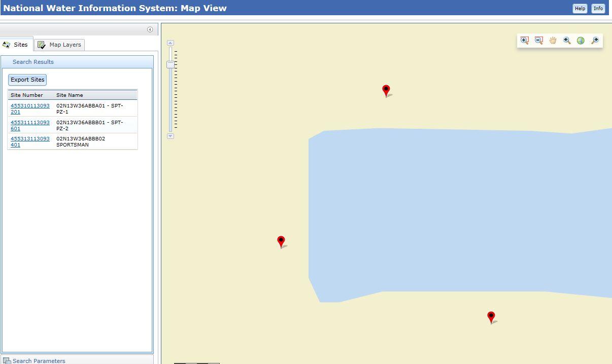Select the zoom-out box tool
612x364 pixels.
pos(539,41)
